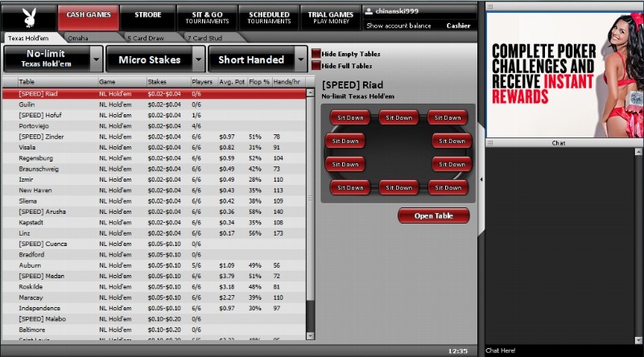This screenshot has width=644, height=357.
Task: Sit down at top-left seat
Action: click(x=350, y=117)
